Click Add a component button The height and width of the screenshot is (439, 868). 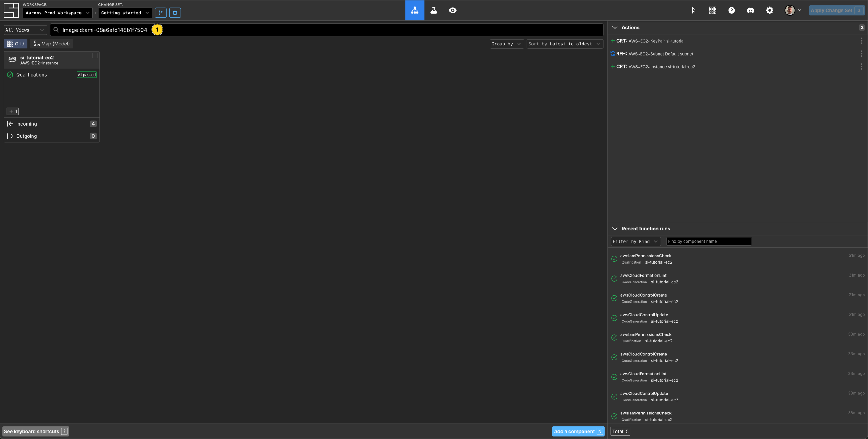tap(578, 432)
